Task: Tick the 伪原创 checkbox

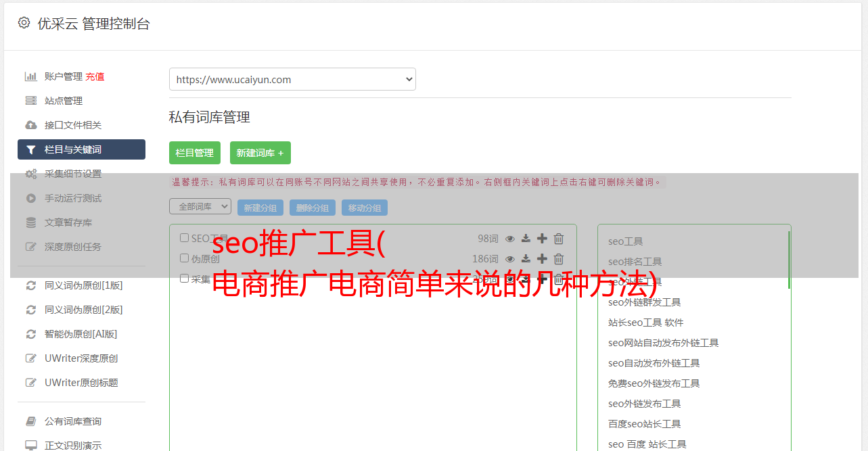Action: point(184,258)
